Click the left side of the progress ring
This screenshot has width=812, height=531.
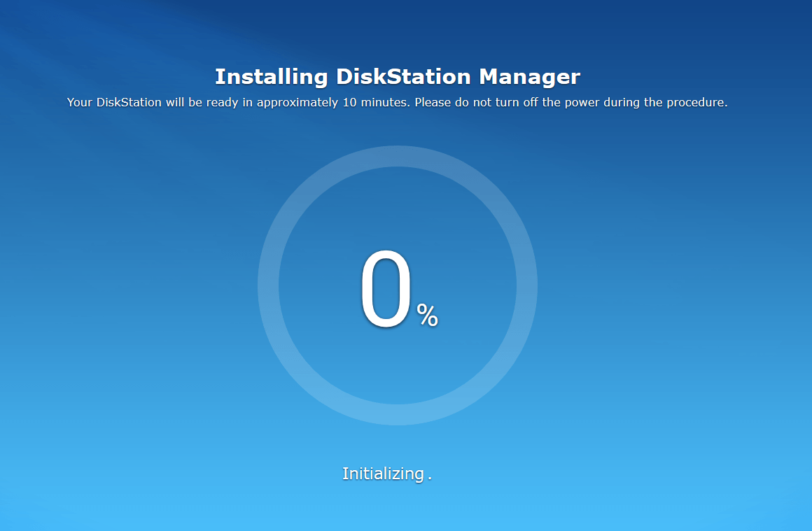pyautogui.click(x=268, y=285)
